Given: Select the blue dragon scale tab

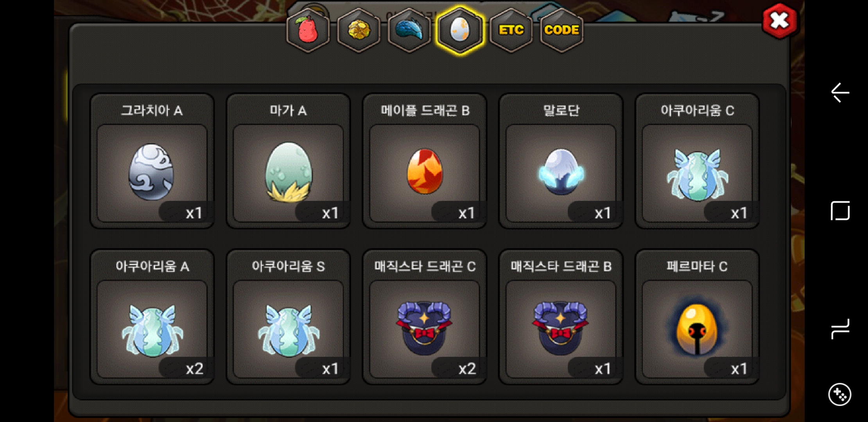Looking at the screenshot, I should pos(409,30).
